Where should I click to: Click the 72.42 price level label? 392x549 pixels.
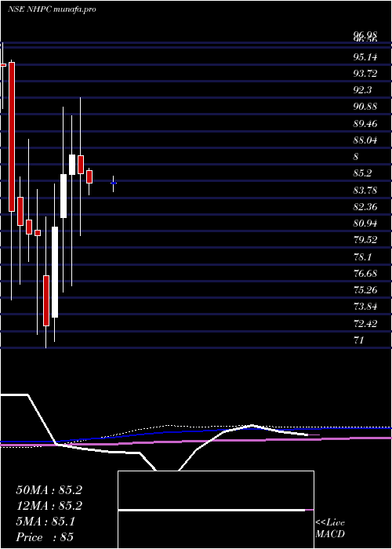point(365,323)
